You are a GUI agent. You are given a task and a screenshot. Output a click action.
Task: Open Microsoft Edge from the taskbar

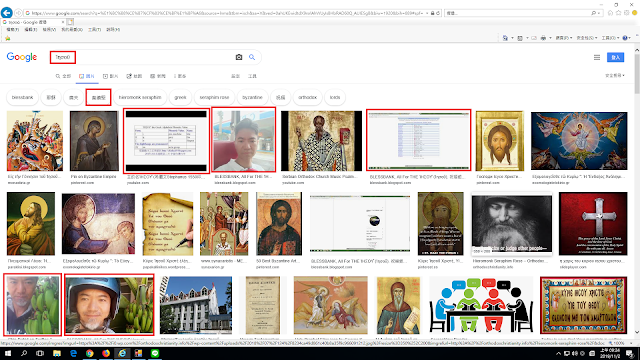click(x=73, y=353)
